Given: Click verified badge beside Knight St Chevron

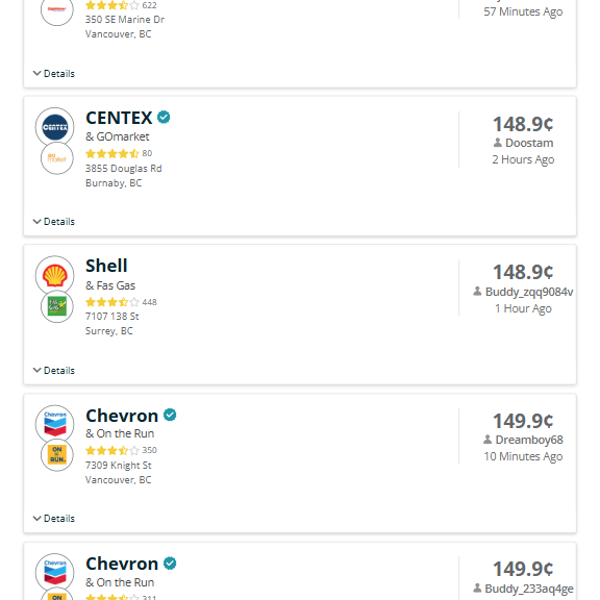Looking at the screenshot, I should click(170, 415).
